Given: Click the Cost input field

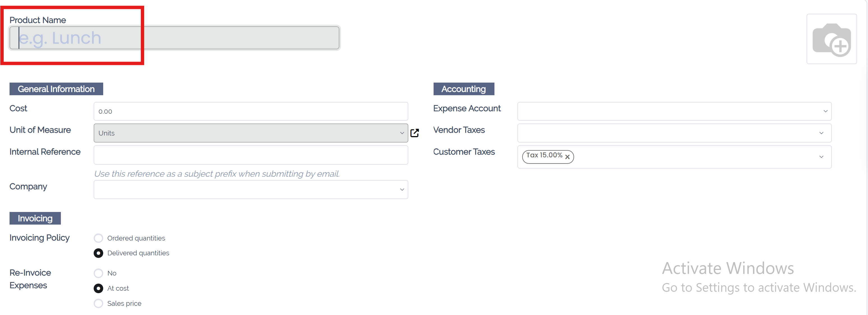Looking at the screenshot, I should click(x=251, y=111).
